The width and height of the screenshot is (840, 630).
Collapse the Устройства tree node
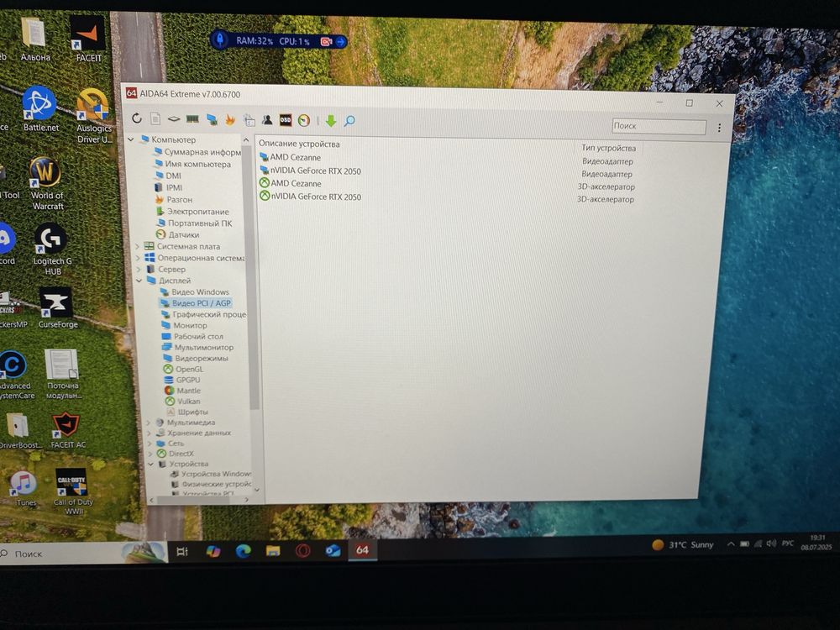(150, 464)
